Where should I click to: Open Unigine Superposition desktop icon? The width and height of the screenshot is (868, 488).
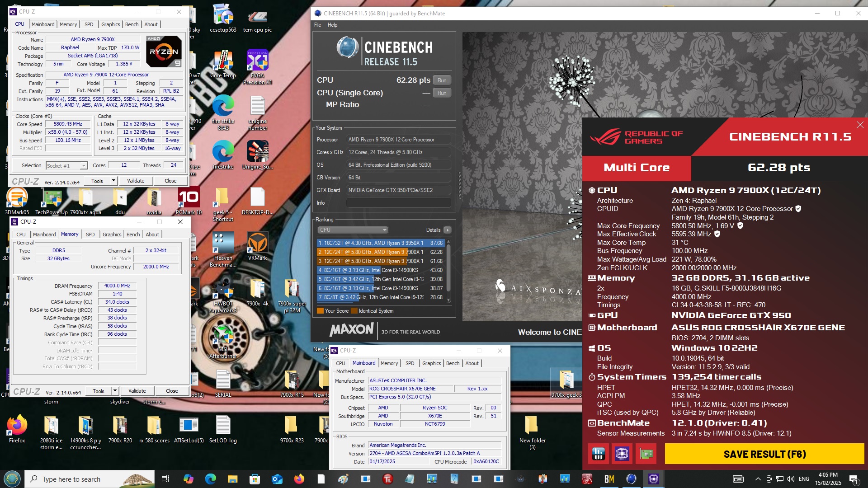(x=257, y=155)
